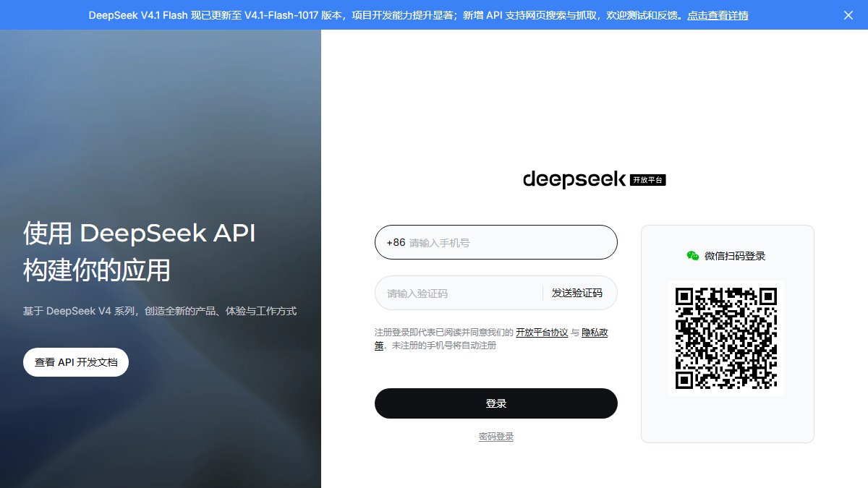
Task: Open the 隐私政策 privacy policy link
Action: [x=595, y=333]
